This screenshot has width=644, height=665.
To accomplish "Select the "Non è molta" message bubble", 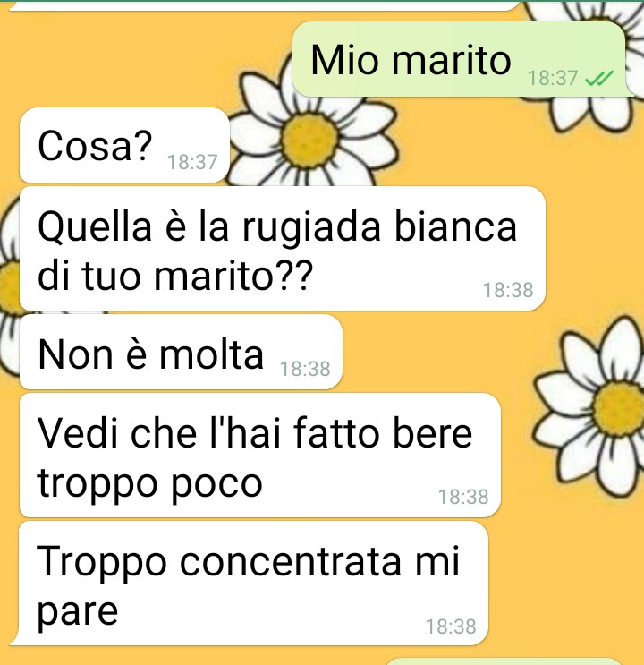I will pyautogui.click(x=181, y=352).
